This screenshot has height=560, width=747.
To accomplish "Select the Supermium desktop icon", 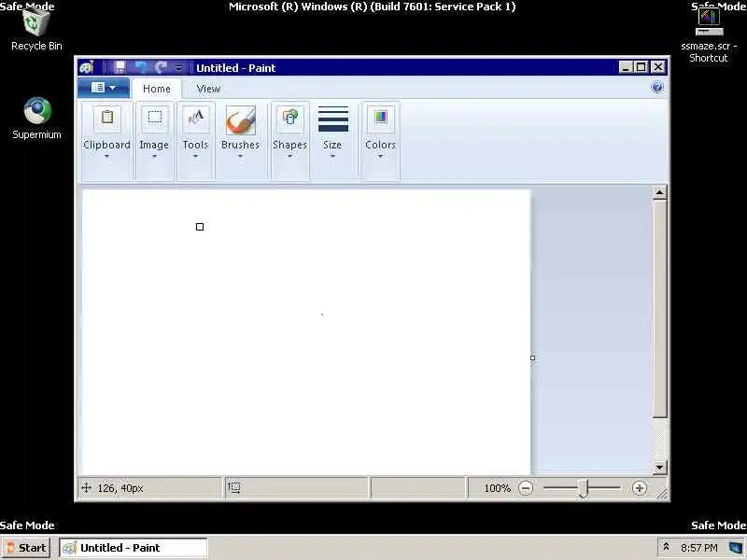I will click(36, 119).
